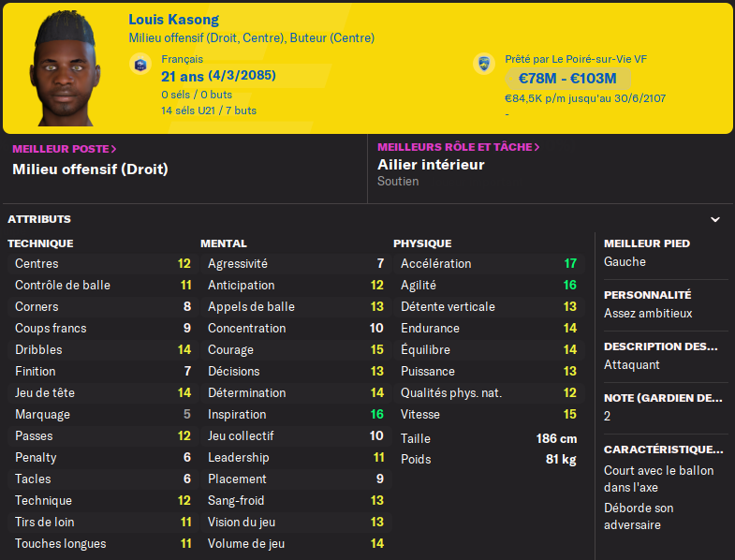Click the Personnalité heading in side panel

(x=648, y=294)
